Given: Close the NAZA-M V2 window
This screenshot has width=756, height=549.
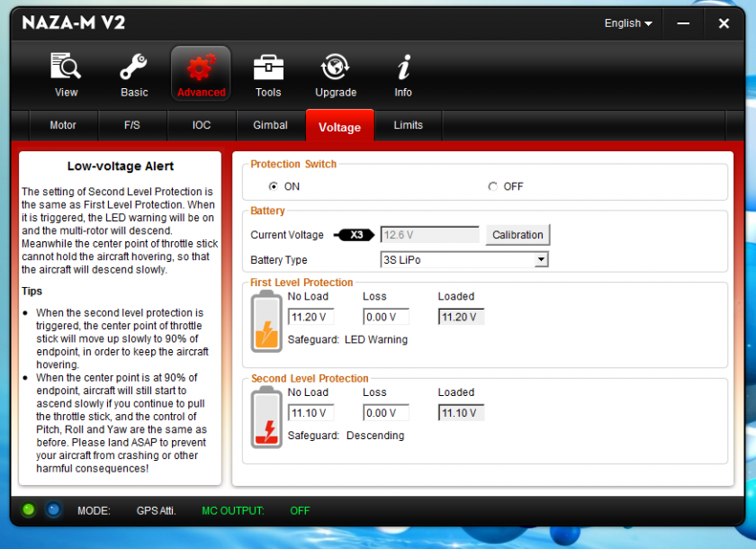Looking at the screenshot, I should (724, 23).
